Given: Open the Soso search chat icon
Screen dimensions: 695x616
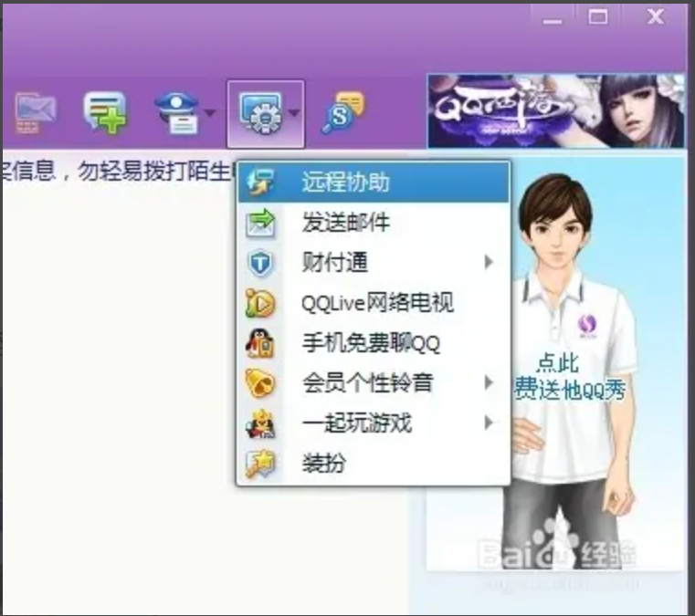Looking at the screenshot, I should pyautogui.click(x=343, y=113).
